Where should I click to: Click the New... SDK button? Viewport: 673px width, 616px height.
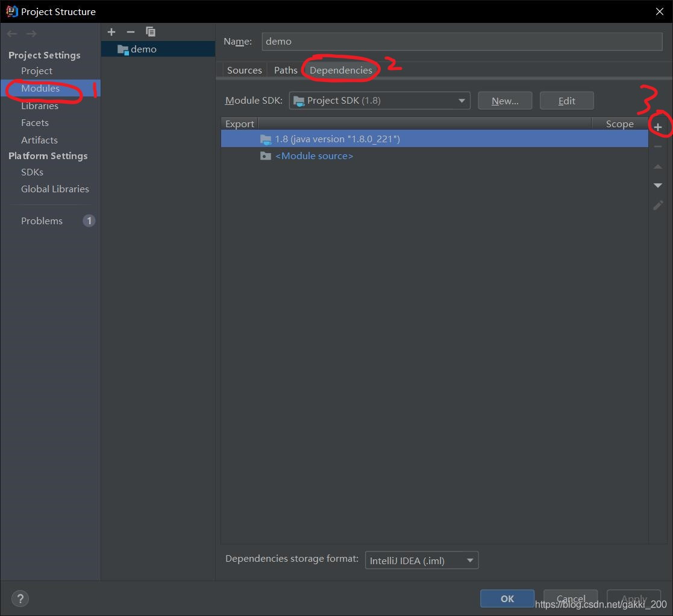[x=505, y=101]
